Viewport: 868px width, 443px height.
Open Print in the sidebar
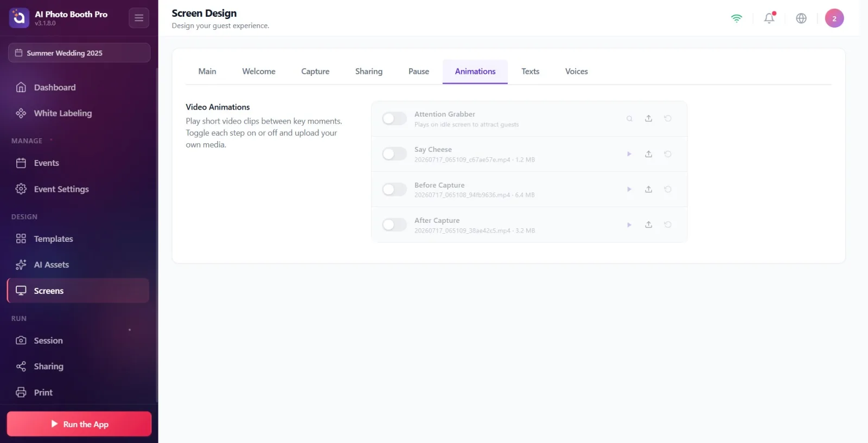pos(78,393)
